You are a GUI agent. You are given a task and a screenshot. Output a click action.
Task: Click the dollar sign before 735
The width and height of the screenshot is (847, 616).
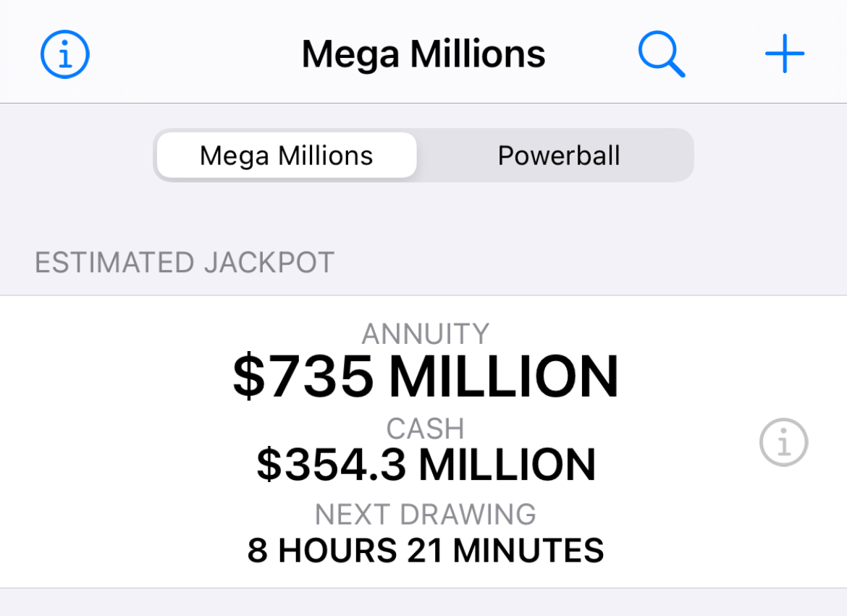[249, 377]
